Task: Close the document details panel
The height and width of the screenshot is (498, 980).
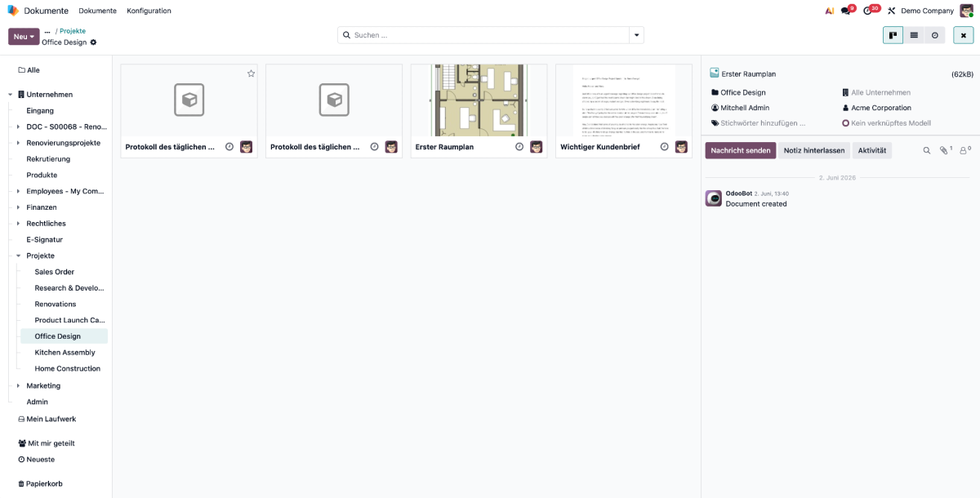Action: (963, 35)
